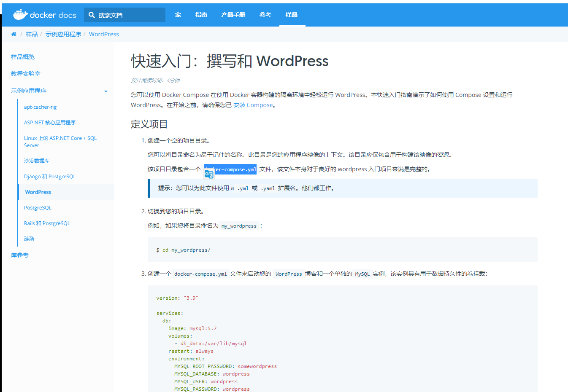Open 样品概览 in the sidebar
Screen dimensions: 568x392
(23, 57)
